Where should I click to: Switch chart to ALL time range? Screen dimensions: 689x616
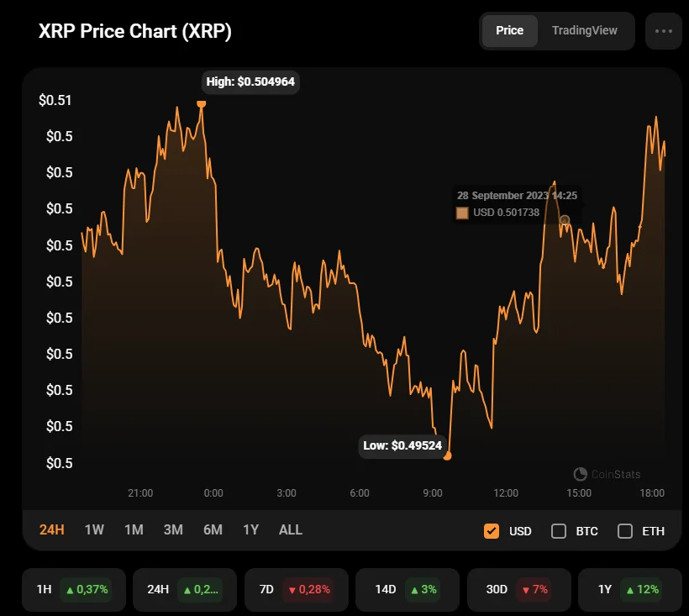click(x=290, y=529)
